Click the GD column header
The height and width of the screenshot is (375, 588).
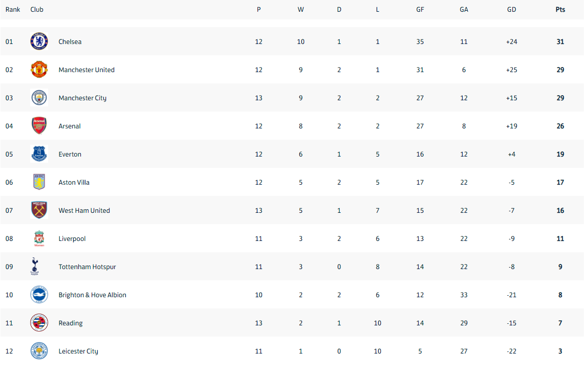(512, 9)
